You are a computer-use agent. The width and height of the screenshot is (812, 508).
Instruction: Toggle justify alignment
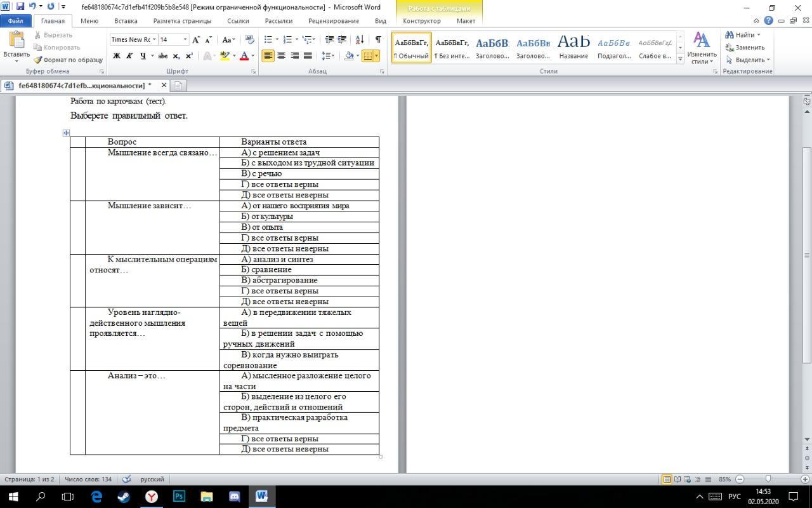pos(308,56)
